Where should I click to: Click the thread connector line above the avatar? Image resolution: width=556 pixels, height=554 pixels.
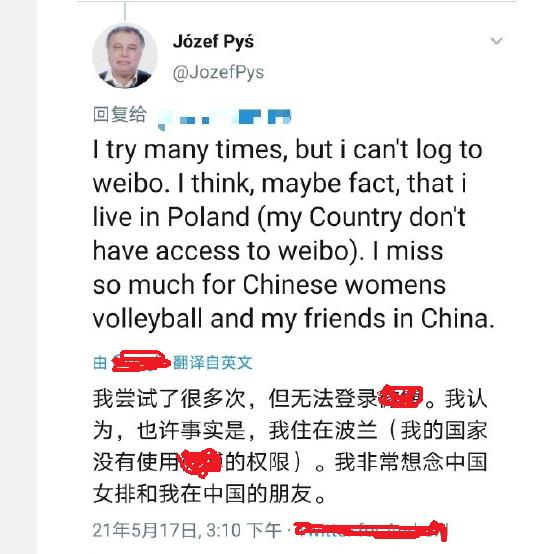(125, 11)
